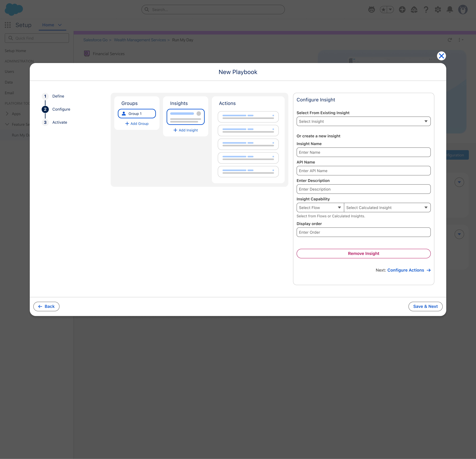
Task: Collapse the Feature Settings tree node
Action: [x=7, y=124]
